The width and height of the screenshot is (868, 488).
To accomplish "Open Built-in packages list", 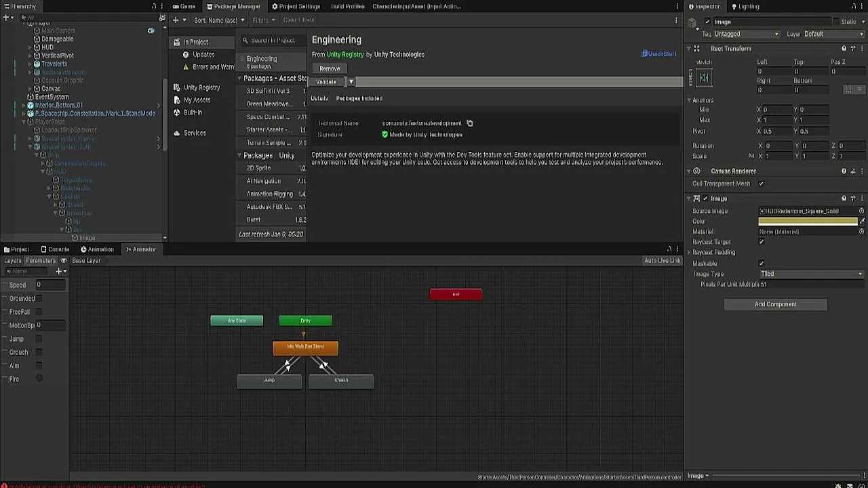I will click(x=193, y=112).
